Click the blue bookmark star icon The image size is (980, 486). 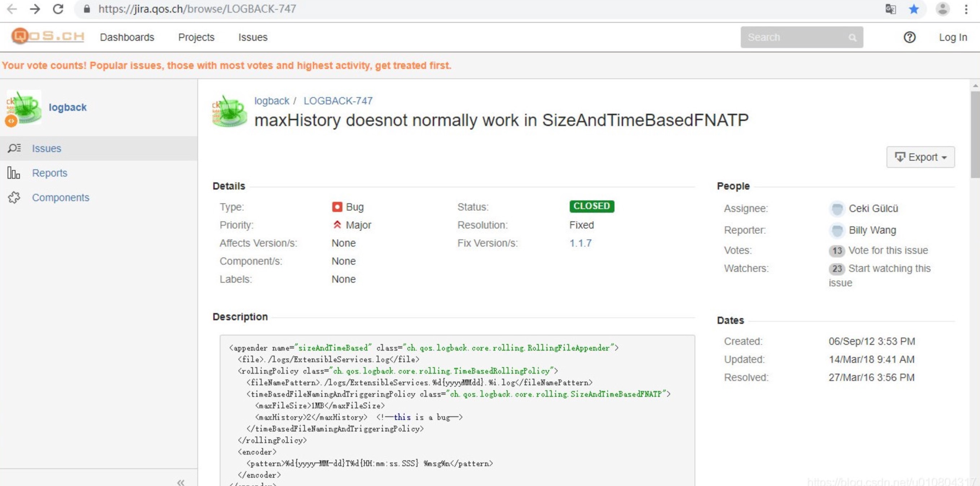[914, 9]
